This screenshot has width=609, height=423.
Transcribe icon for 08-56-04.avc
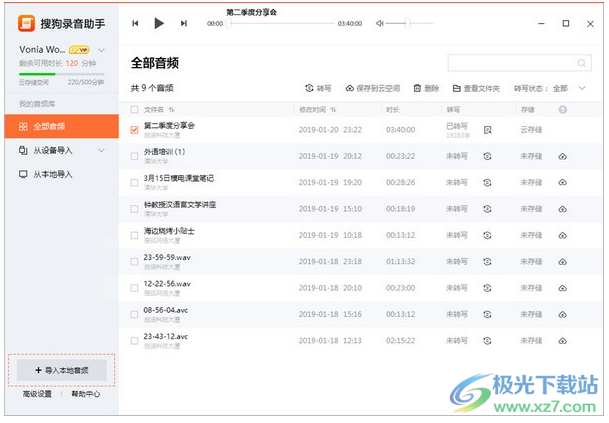tap(487, 314)
